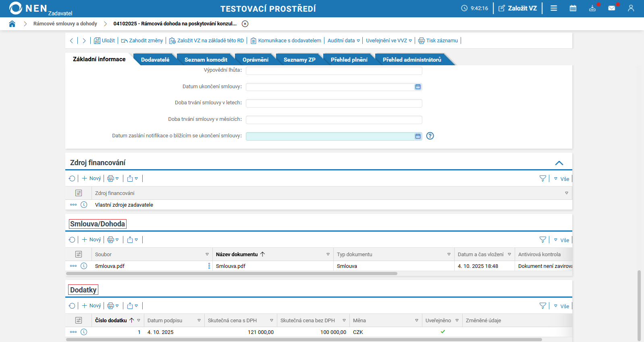Open date picker for notification date field
Image resolution: width=644 pixels, height=342 pixels.
(418, 136)
